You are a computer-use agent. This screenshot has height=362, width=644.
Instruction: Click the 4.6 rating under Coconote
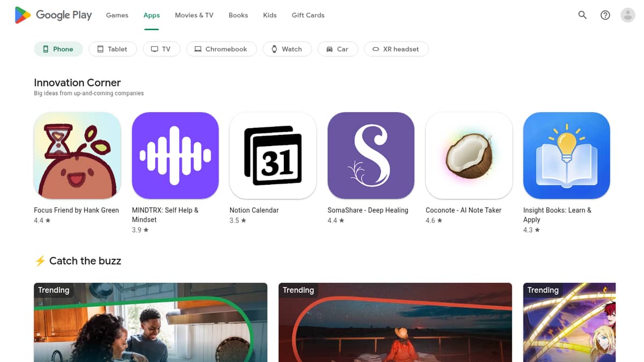pos(434,221)
